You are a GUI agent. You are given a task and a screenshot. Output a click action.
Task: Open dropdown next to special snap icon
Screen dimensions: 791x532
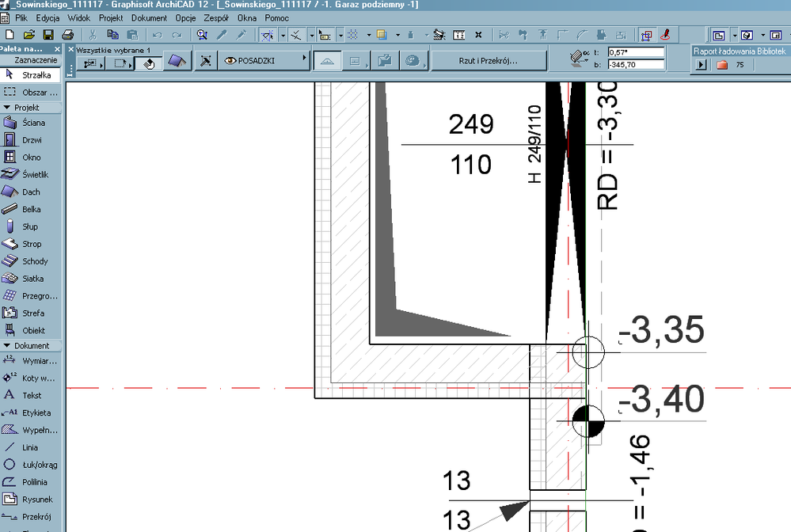pyautogui.click(x=312, y=36)
